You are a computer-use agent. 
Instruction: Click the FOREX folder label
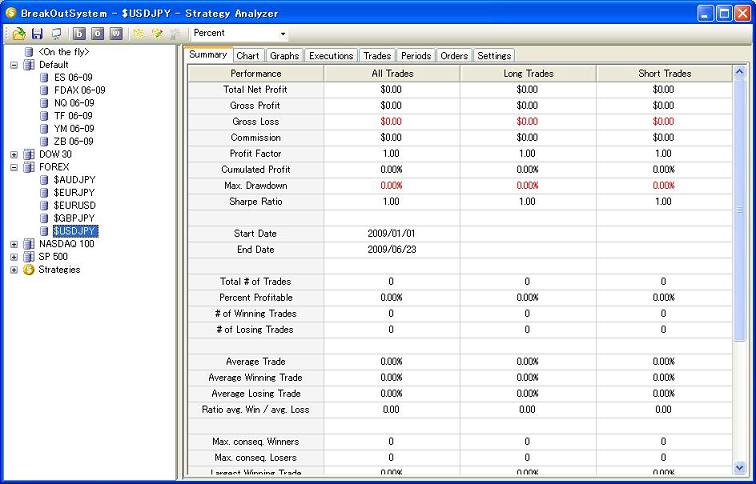click(x=54, y=167)
